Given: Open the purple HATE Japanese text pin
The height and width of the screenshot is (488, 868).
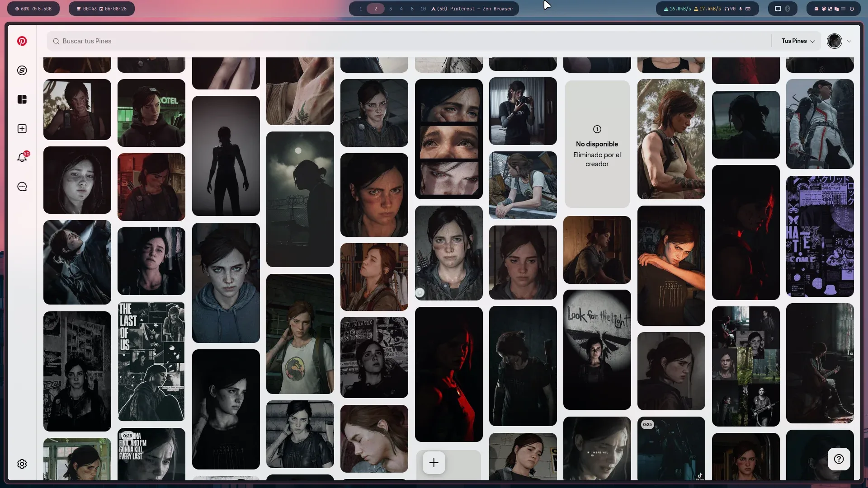Looking at the screenshot, I should [820, 236].
